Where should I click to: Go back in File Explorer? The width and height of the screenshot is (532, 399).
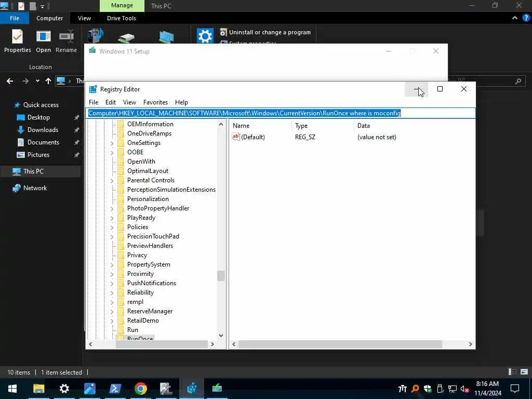coord(10,81)
